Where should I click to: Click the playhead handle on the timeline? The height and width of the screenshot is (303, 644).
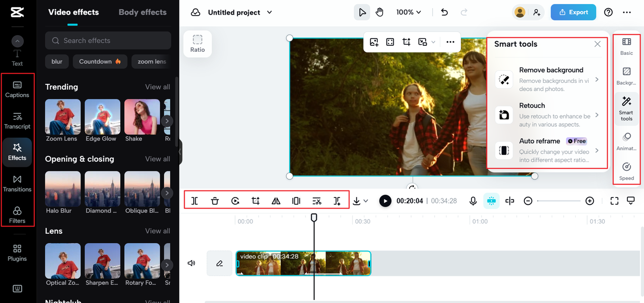coord(314,218)
